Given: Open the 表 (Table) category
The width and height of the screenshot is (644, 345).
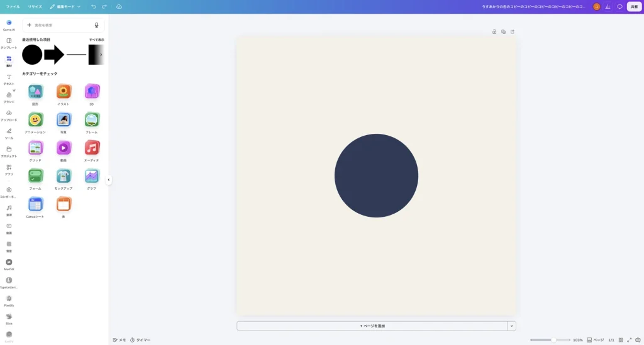Looking at the screenshot, I should point(64,207).
